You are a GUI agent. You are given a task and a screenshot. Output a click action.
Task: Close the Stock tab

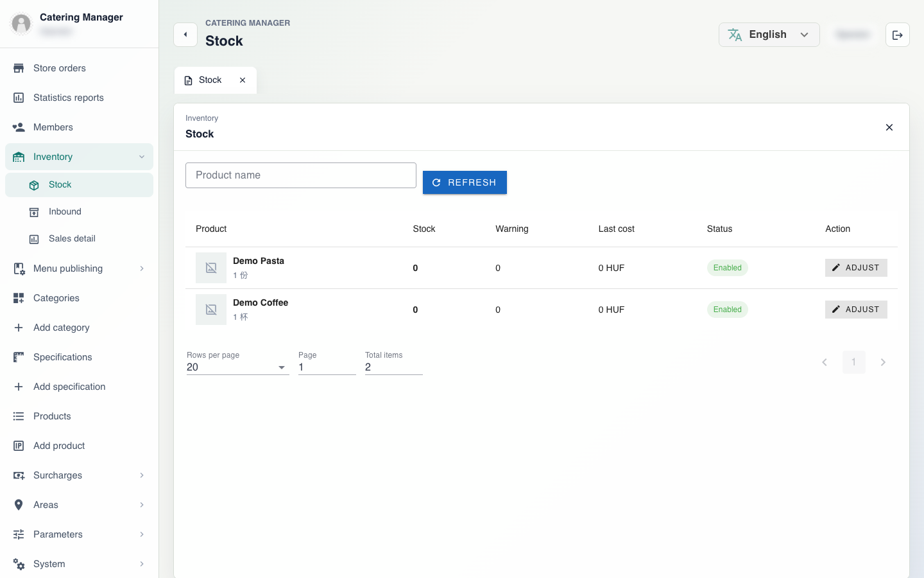(x=243, y=80)
